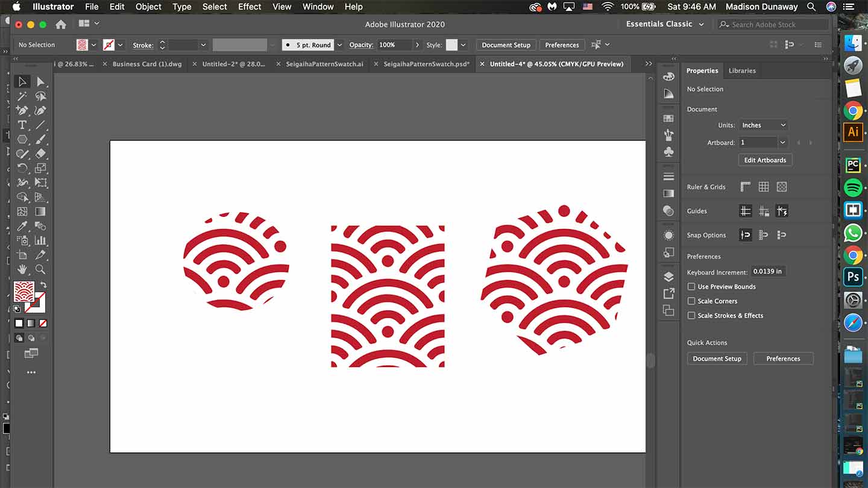The width and height of the screenshot is (868, 488).
Task: Click the Fill pattern swatch in toolbar
Action: click(x=24, y=292)
